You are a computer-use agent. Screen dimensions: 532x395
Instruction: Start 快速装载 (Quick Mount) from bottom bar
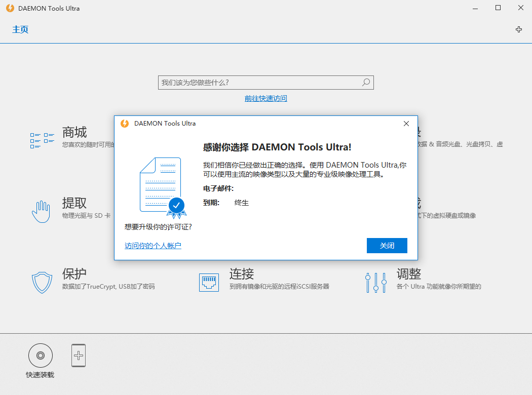coord(40,355)
